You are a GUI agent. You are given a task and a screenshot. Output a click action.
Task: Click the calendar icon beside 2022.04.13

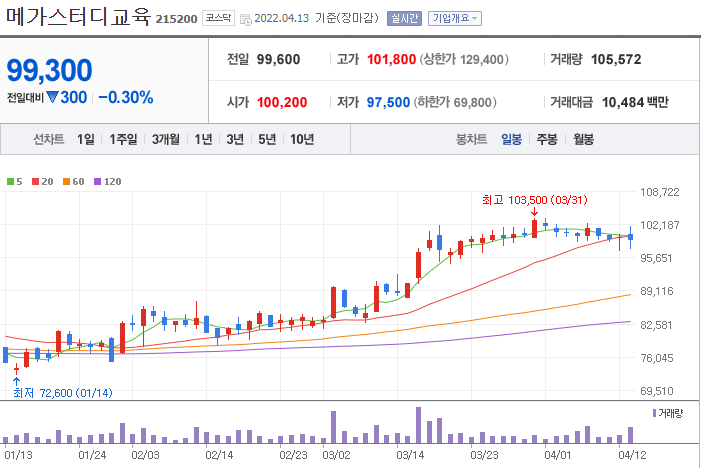click(x=245, y=19)
